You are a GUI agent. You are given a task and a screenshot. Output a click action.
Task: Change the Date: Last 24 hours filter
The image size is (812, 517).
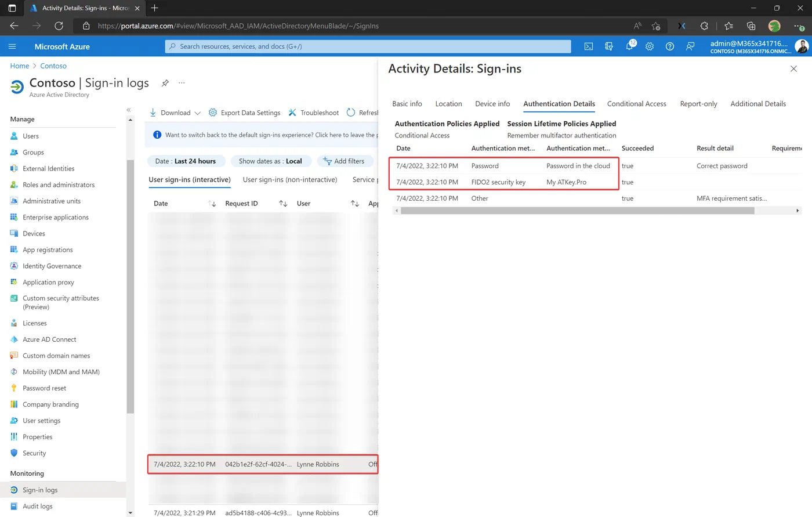[186, 161]
